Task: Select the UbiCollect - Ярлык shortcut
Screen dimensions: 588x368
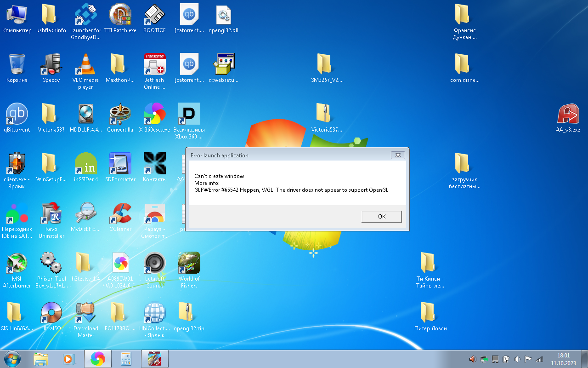Action: [155, 320]
